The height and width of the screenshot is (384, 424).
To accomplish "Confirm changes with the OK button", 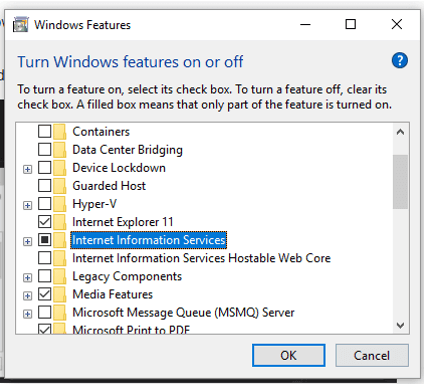I will (288, 355).
